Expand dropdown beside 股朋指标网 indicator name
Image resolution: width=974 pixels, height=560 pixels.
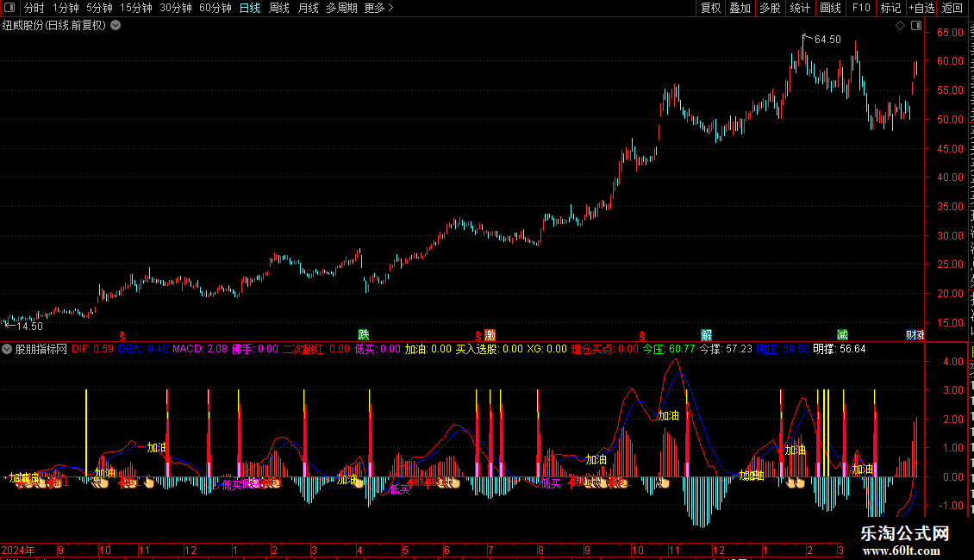tap(7, 349)
